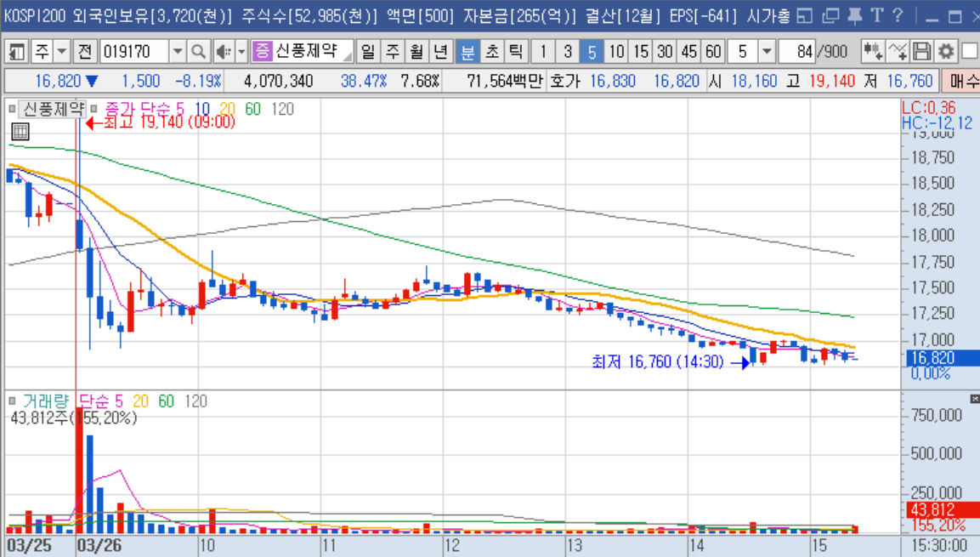The height and width of the screenshot is (557, 980).
Task: Set interval to 1 minute
Action: [x=543, y=51]
